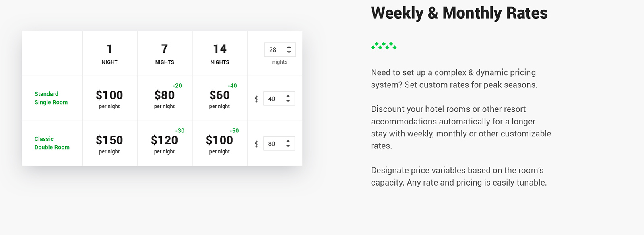Decrease Classic Double Room custom price
Screen dimensions: 644x235
click(x=288, y=146)
